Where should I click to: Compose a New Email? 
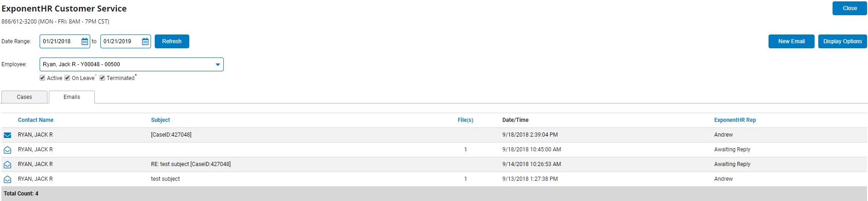point(791,41)
